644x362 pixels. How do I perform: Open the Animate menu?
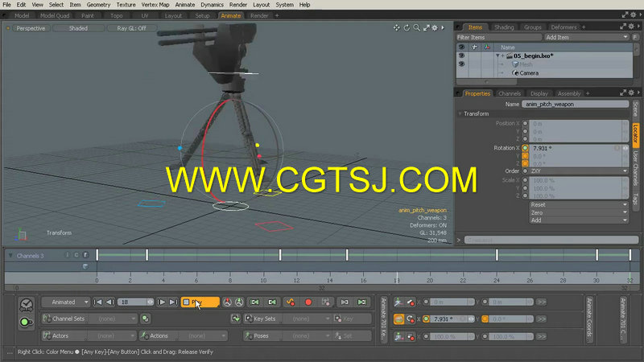[x=185, y=5]
